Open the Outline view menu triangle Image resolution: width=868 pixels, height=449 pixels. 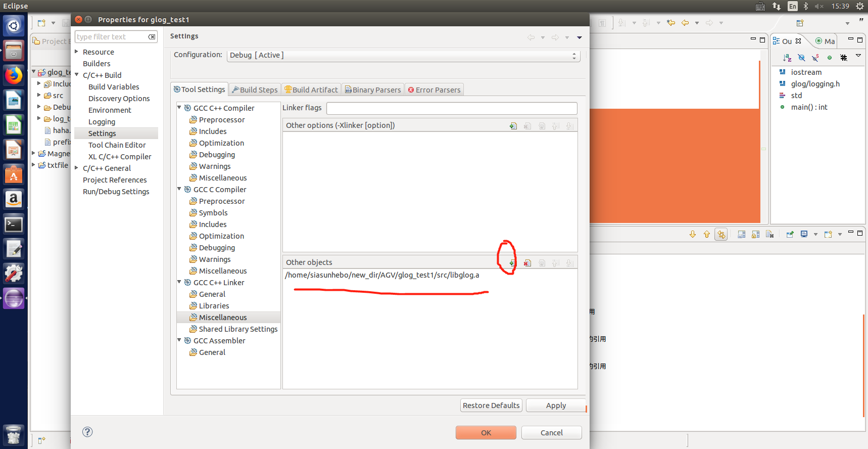tap(858, 56)
